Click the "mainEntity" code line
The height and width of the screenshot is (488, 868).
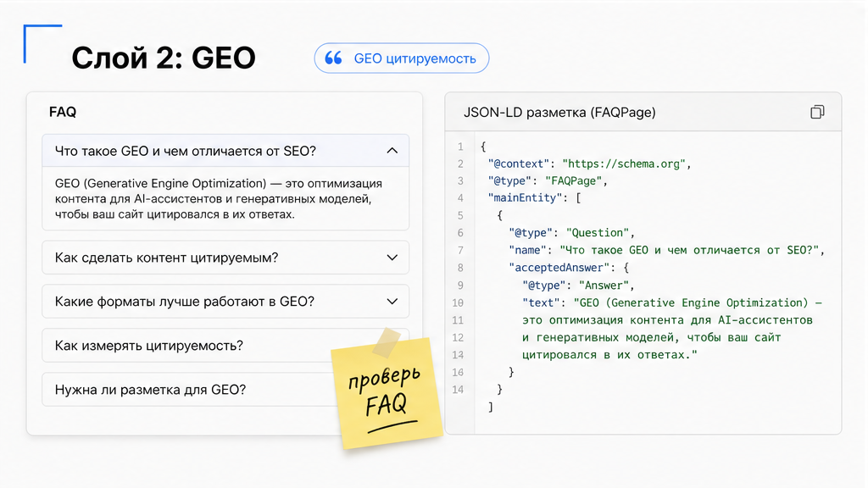(x=534, y=198)
